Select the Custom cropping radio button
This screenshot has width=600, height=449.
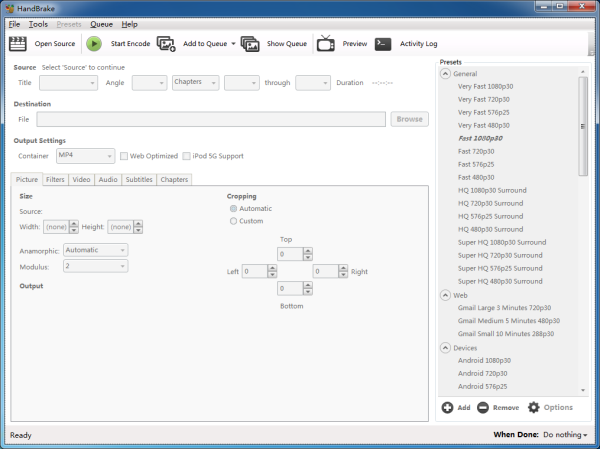(x=233, y=221)
